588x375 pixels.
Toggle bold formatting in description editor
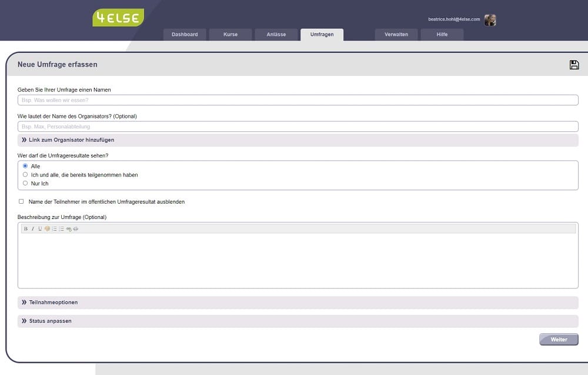tap(25, 229)
